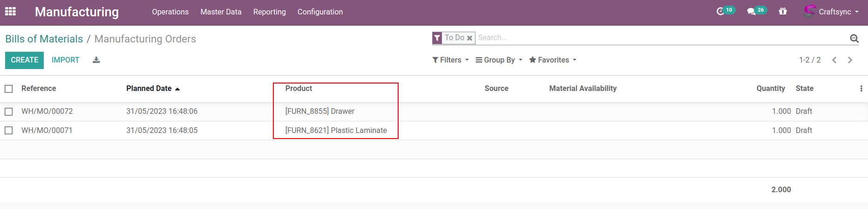
Task: Open optional columns kebab menu
Action: coord(861,89)
